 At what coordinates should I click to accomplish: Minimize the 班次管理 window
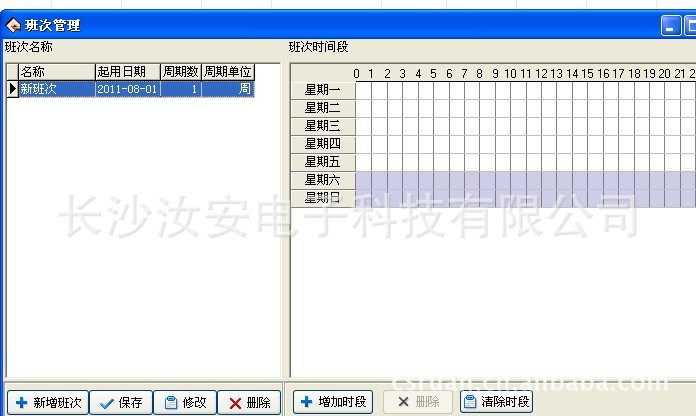[670, 26]
